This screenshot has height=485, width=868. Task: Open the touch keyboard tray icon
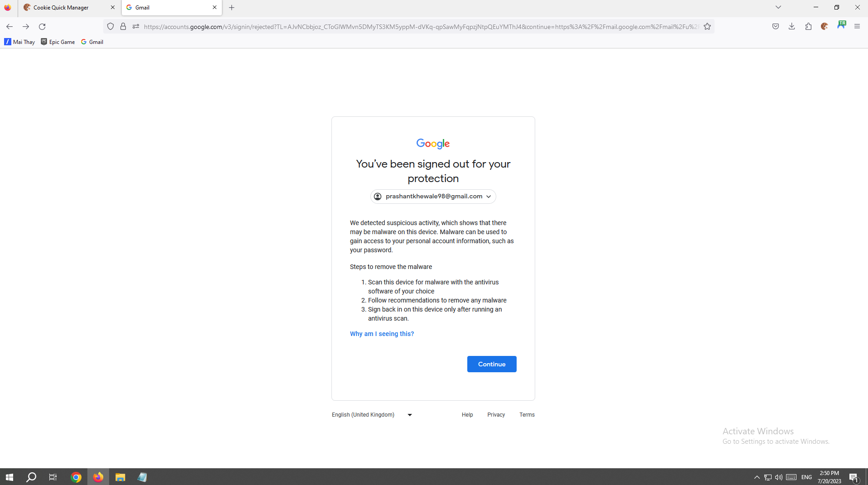pyautogui.click(x=791, y=477)
